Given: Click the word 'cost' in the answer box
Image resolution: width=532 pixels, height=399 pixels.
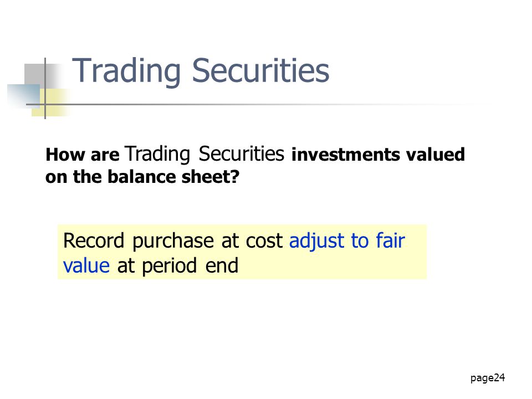Looking at the screenshot, I should pos(264,242).
